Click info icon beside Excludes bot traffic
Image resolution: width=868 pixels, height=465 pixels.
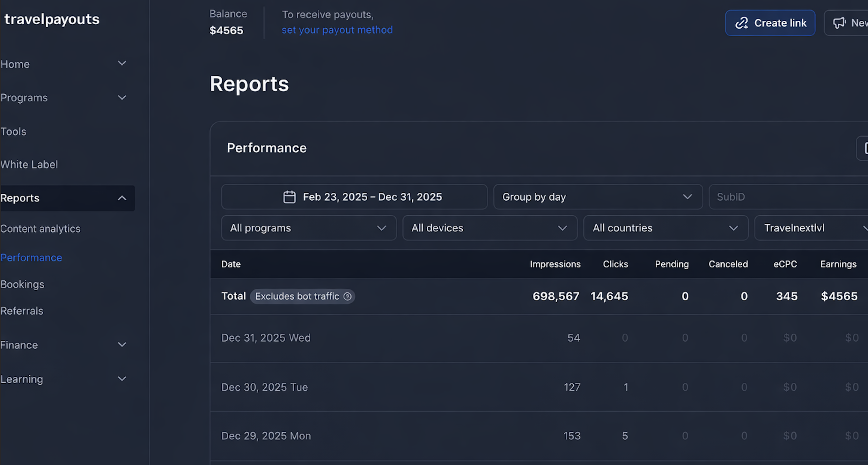point(347,296)
